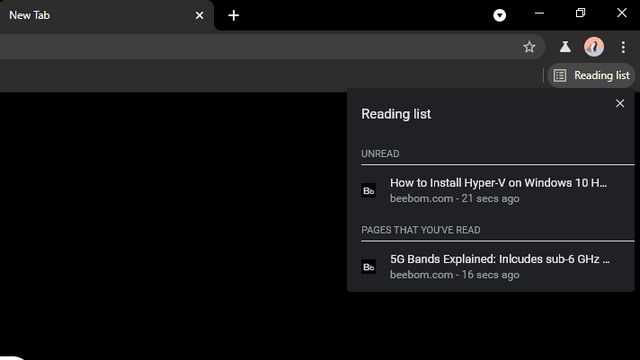Click "beebom.com - 16 secs ago" text
Viewport: 640px width, 360px height.
tap(454, 275)
